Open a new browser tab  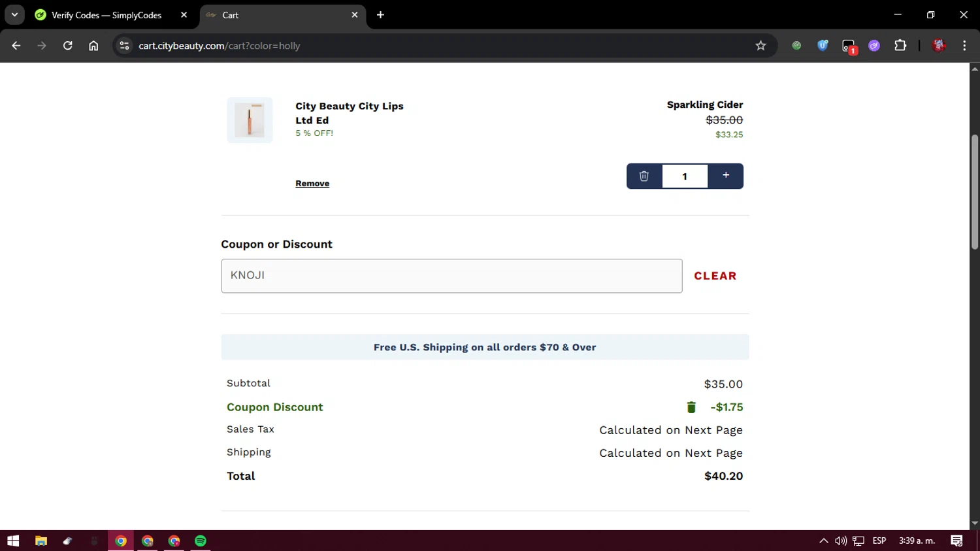(380, 15)
